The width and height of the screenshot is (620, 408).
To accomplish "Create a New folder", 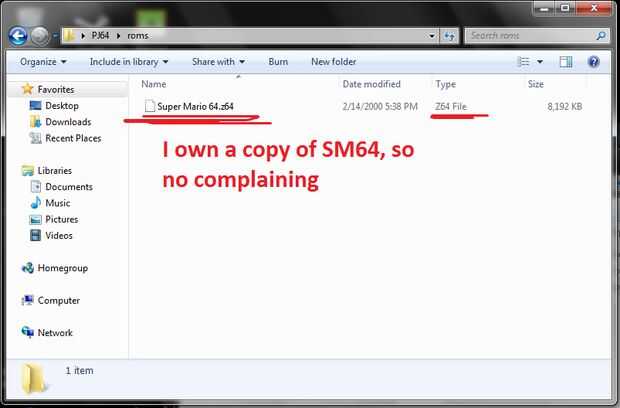I will click(x=333, y=62).
